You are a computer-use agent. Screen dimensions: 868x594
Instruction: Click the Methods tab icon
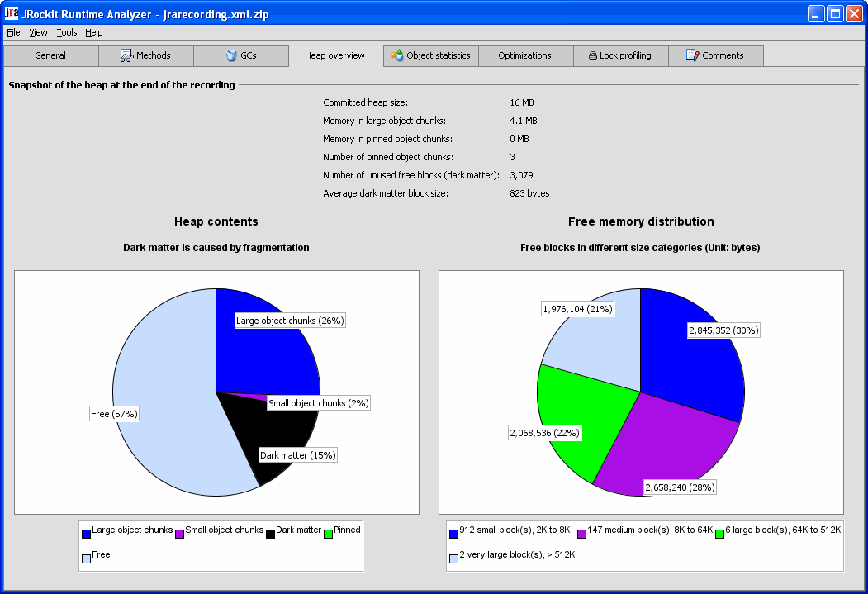coord(126,55)
